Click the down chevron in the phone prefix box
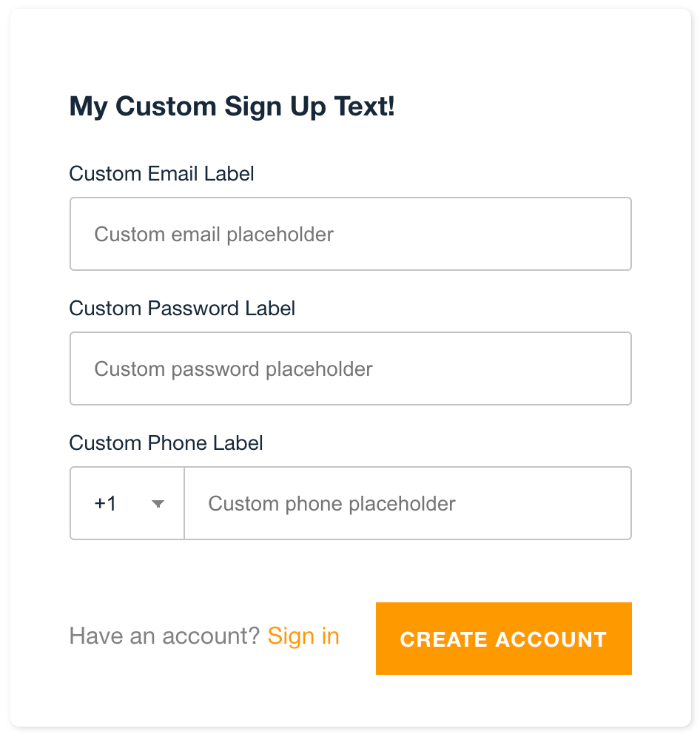Image resolution: width=700 pixels, height=737 pixels. [x=158, y=504]
